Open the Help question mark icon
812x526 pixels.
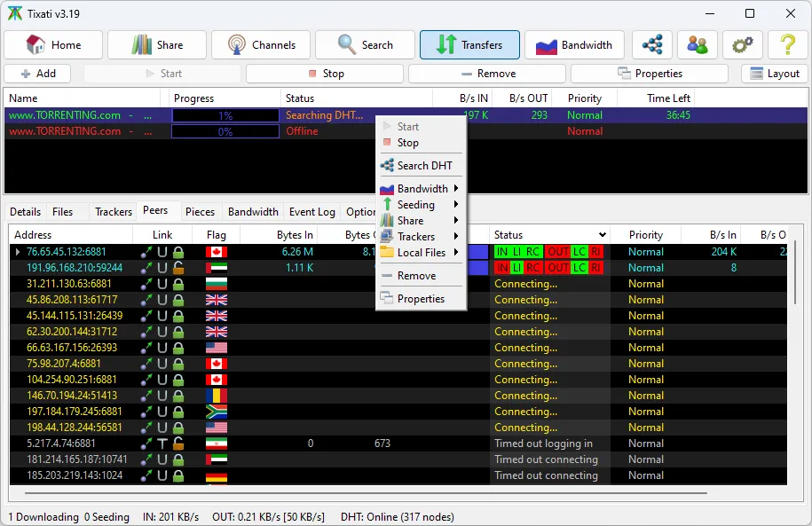[x=788, y=45]
